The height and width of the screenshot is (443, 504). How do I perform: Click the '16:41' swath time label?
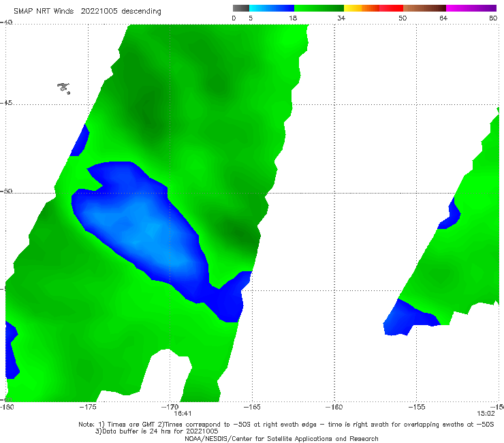pyautogui.click(x=183, y=414)
